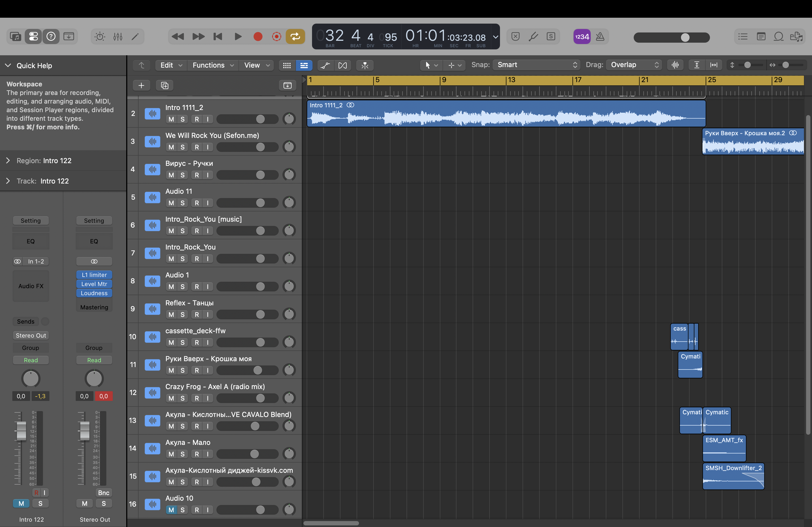The height and width of the screenshot is (527, 812).
Task: Record-enable the Audio 11 track
Action: (x=197, y=203)
